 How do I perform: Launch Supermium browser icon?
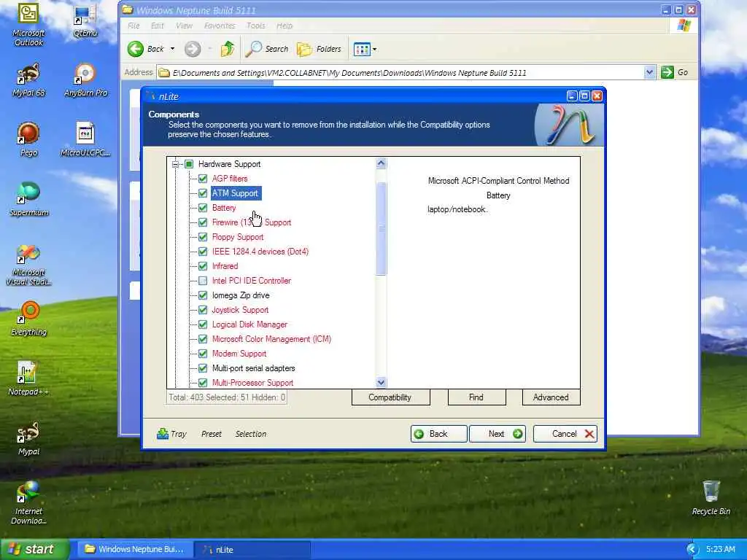pos(28,199)
